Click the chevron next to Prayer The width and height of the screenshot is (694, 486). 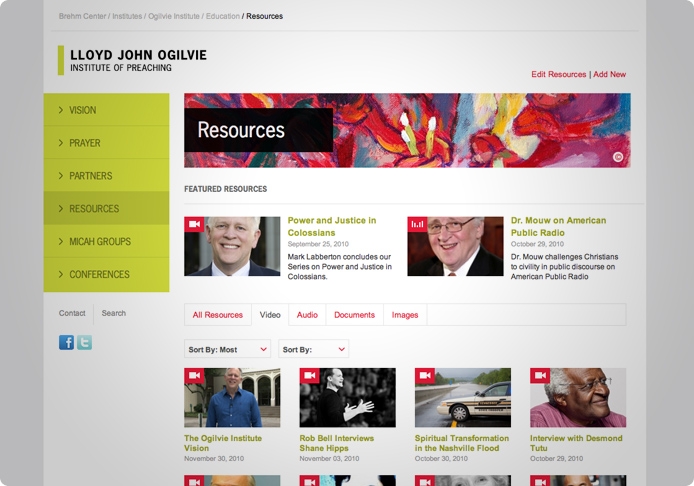pyautogui.click(x=61, y=143)
